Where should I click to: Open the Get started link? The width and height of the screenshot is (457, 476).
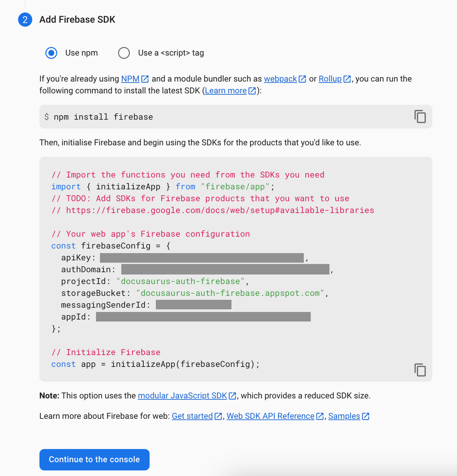[x=192, y=416]
